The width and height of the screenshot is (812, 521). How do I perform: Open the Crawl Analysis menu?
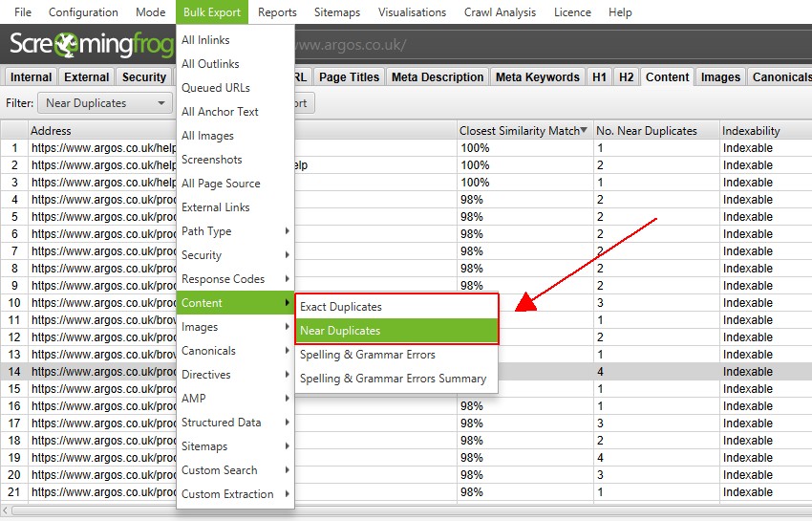500,11
